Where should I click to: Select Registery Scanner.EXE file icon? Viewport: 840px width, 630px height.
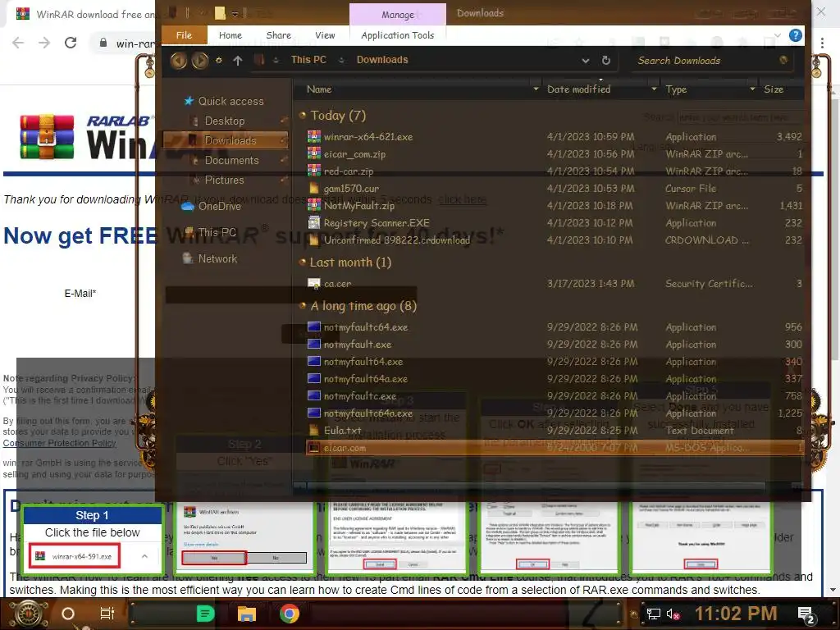(x=314, y=222)
